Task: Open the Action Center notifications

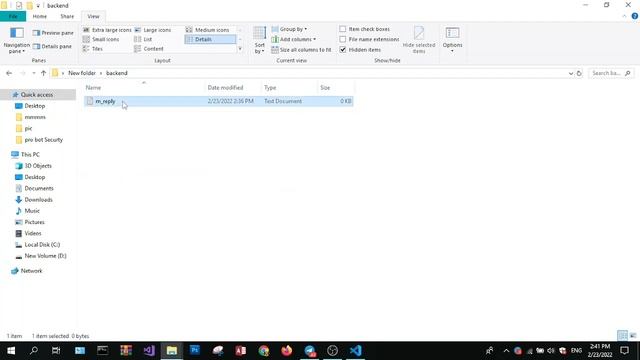Action: point(624,351)
